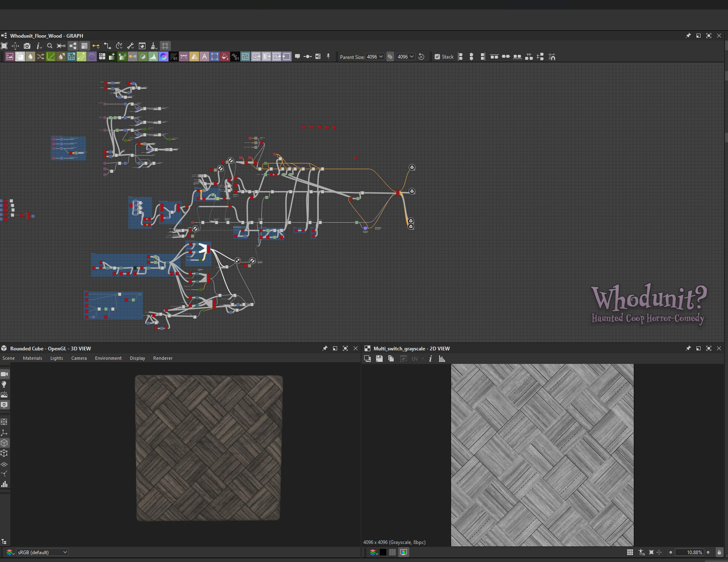Open the Parent Size height dropdown

tap(406, 56)
